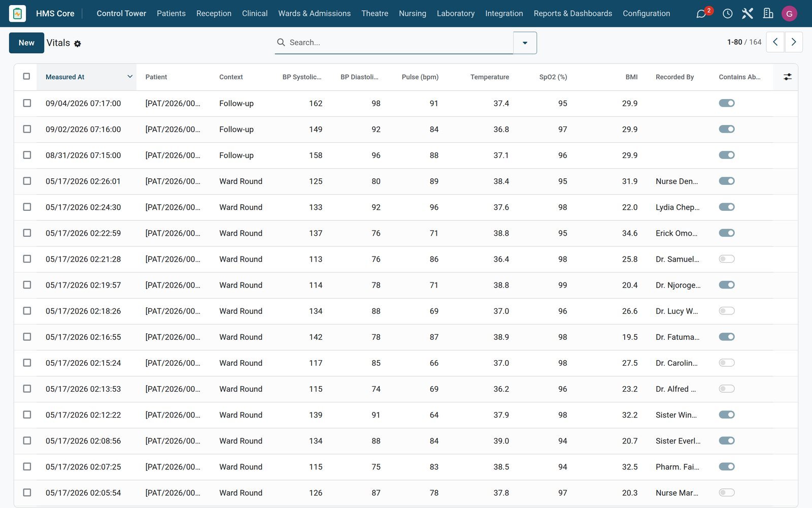Image resolution: width=812 pixels, height=508 pixels.
Task: Click systolic value 162 in first row
Action: 316,103
